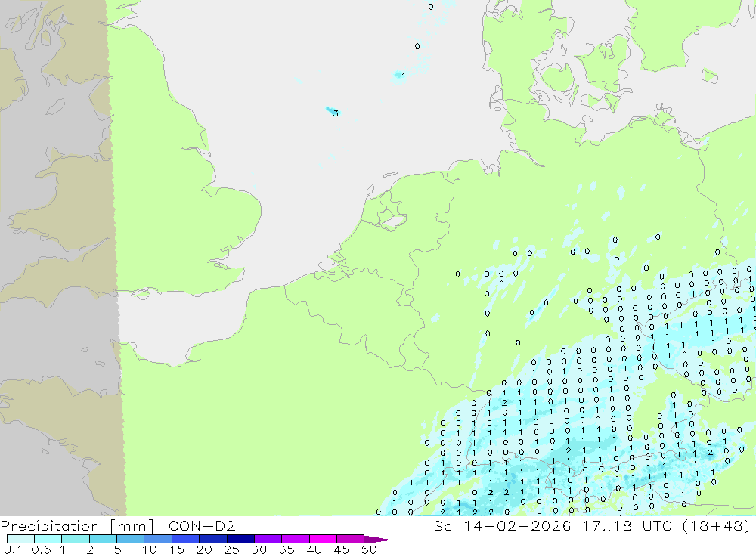Click the North Sea precipitation value '1'
The image size is (756, 554).
tap(403, 76)
